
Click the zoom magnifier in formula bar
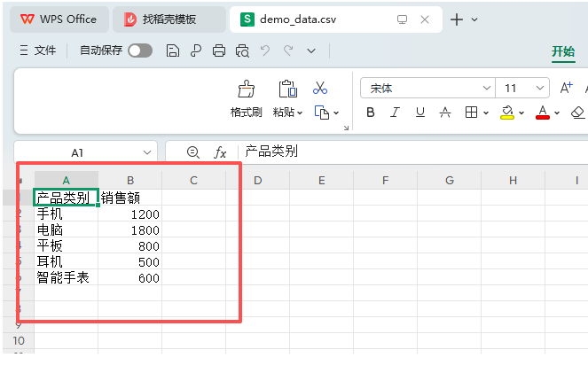coord(193,152)
